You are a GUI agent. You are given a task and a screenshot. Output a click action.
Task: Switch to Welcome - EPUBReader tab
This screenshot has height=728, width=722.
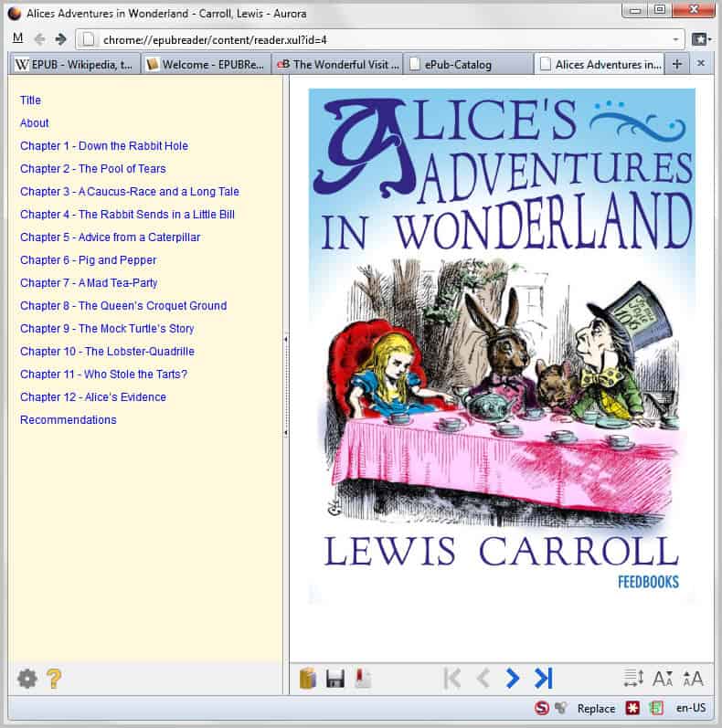coord(206,65)
